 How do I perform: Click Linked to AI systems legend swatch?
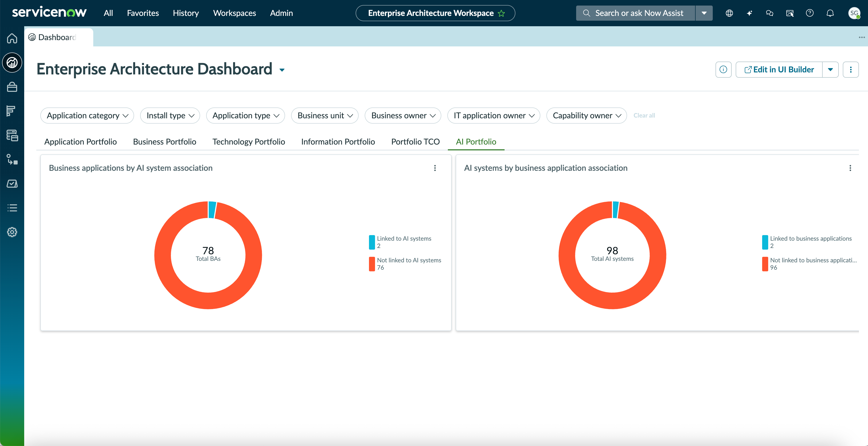(372, 242)
